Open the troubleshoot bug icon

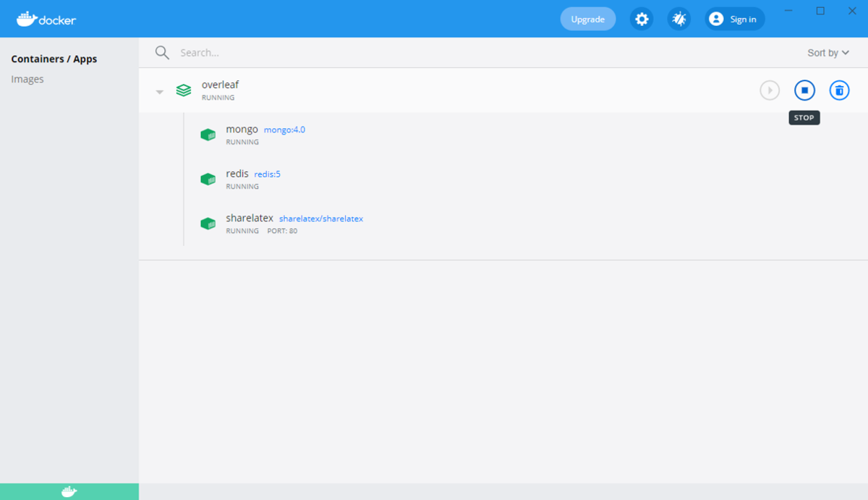679,19
